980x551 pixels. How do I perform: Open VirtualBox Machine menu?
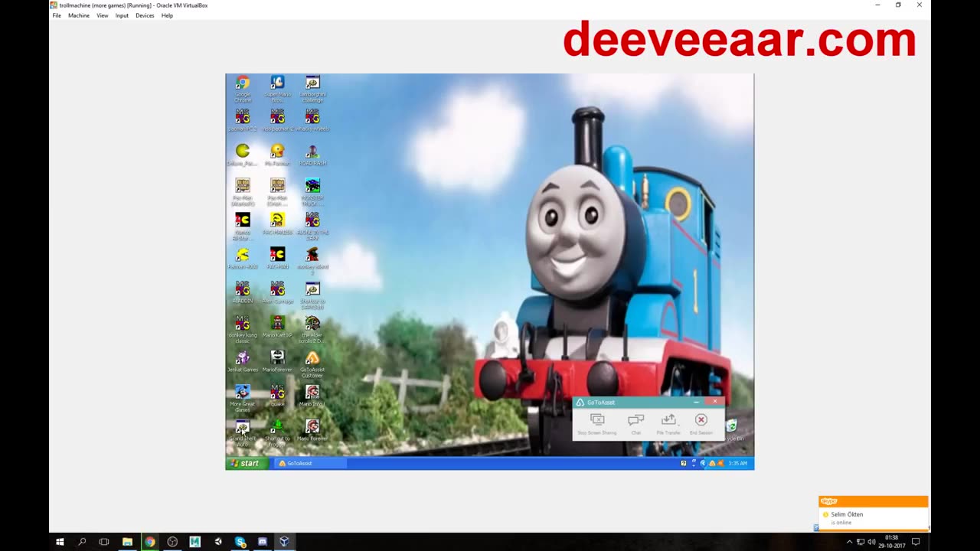tap(79, 15)
